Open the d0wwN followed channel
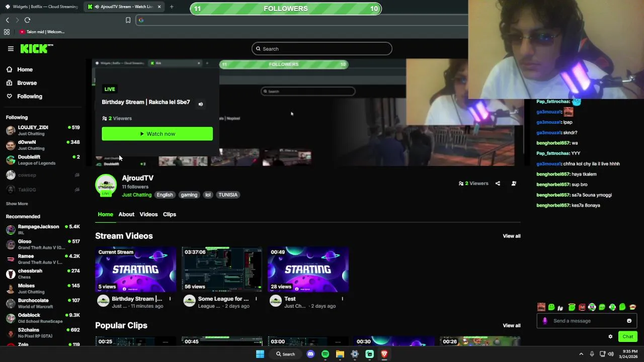 [43, 145]
